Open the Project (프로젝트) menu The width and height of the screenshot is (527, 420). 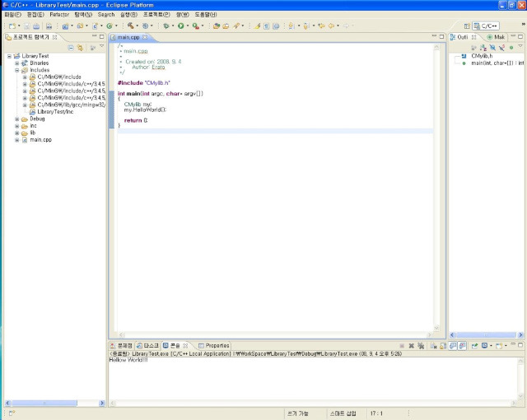click(156, 15)
